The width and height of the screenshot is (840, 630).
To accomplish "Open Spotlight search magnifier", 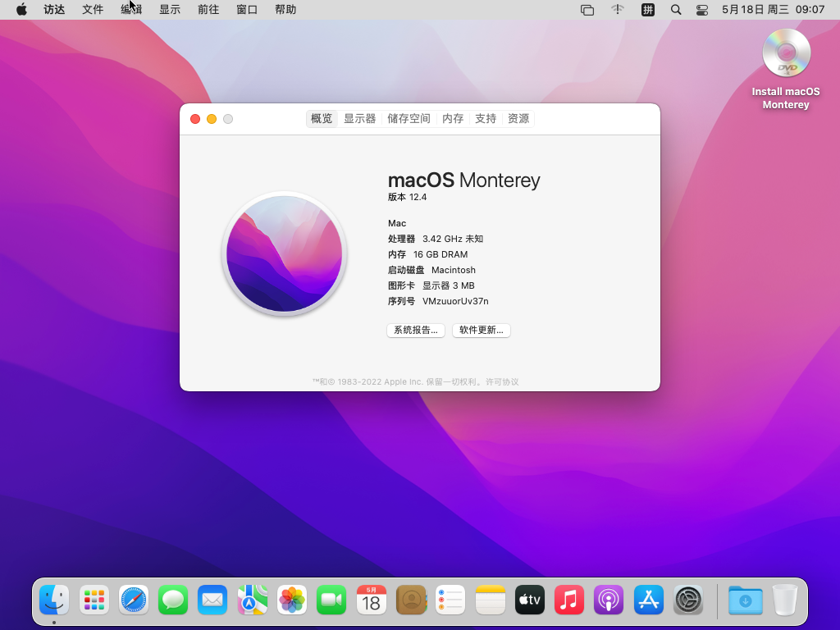I will (676, 10).
